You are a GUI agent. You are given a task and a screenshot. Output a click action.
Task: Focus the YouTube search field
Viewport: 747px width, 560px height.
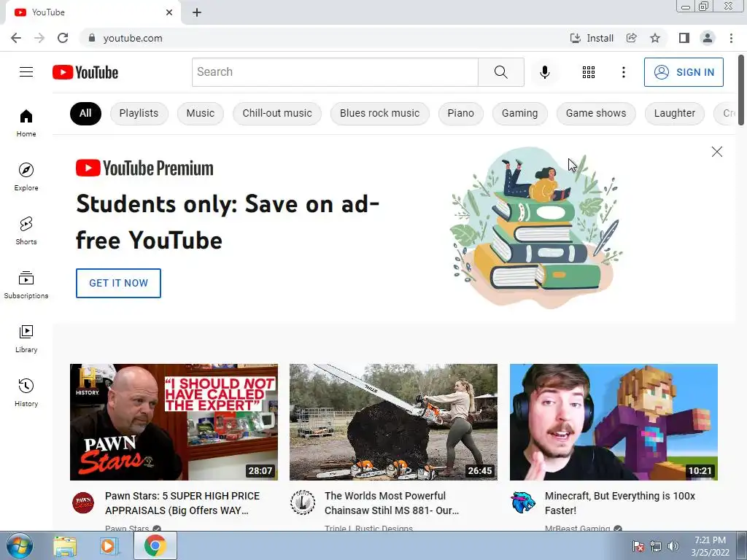click(335, 72)
